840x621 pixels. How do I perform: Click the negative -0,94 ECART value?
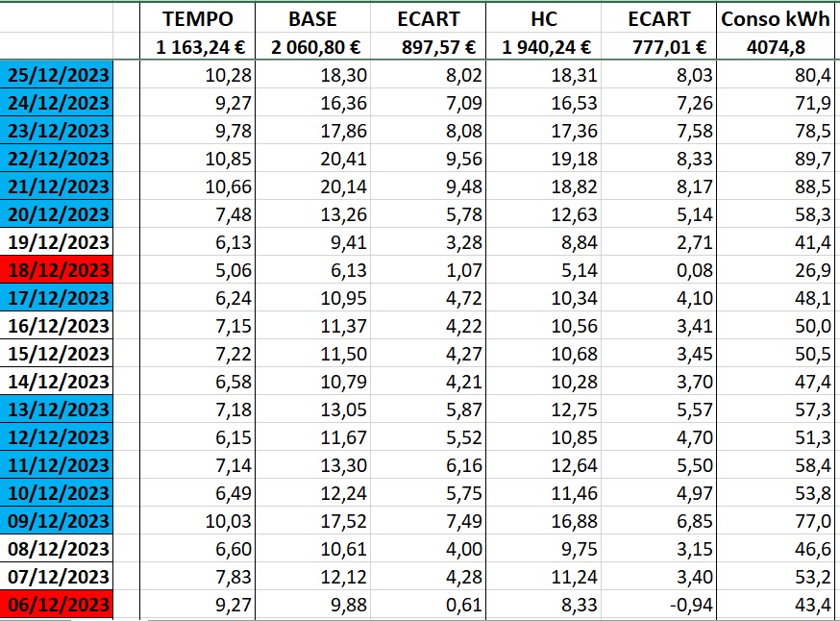(x=659, y=605)
